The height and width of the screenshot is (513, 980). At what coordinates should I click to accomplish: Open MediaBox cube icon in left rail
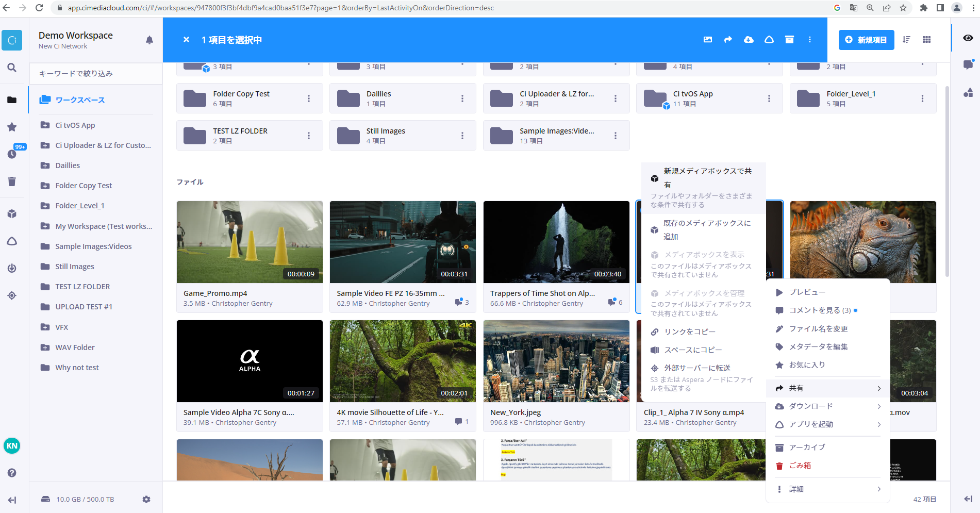click(12, 214)
